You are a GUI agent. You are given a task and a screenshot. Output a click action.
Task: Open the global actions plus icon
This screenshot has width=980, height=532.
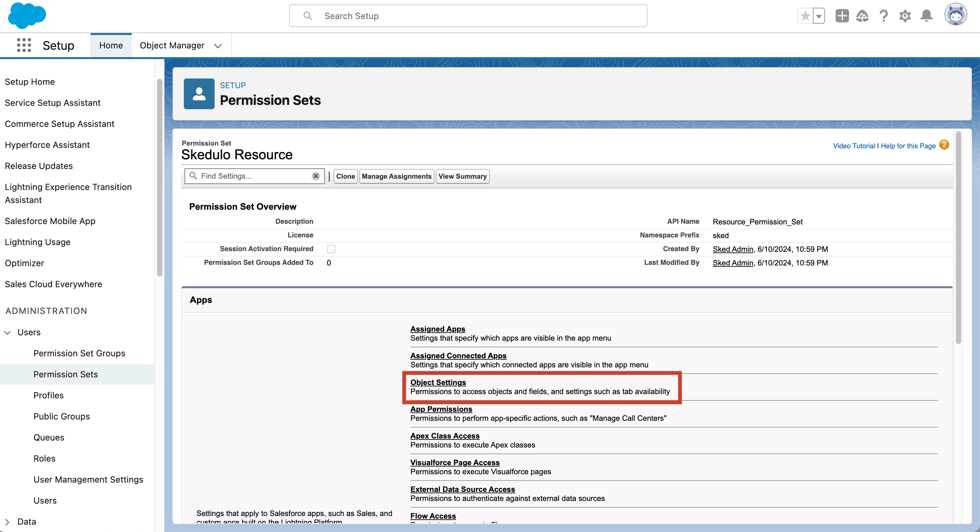(842, 16)
